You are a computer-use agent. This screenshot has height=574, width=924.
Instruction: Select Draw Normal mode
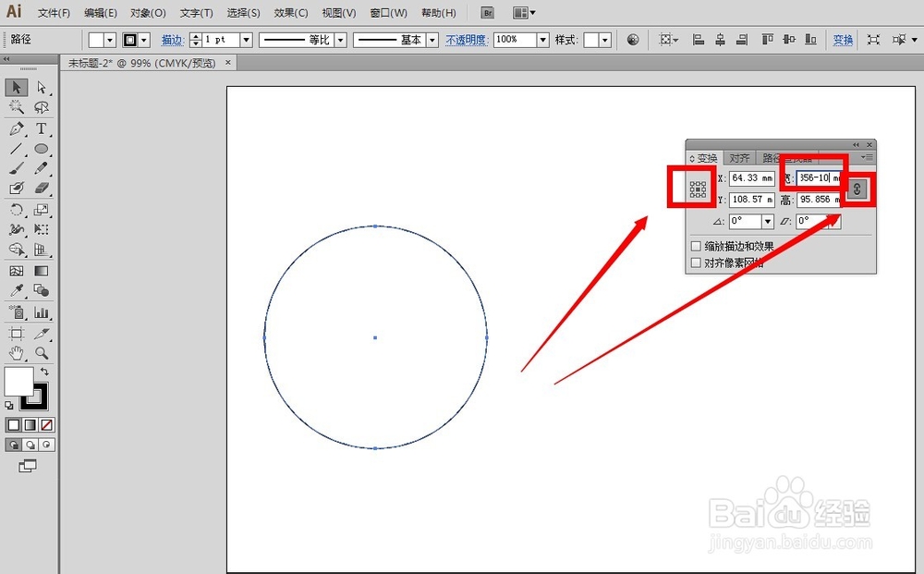click(14, 445)
